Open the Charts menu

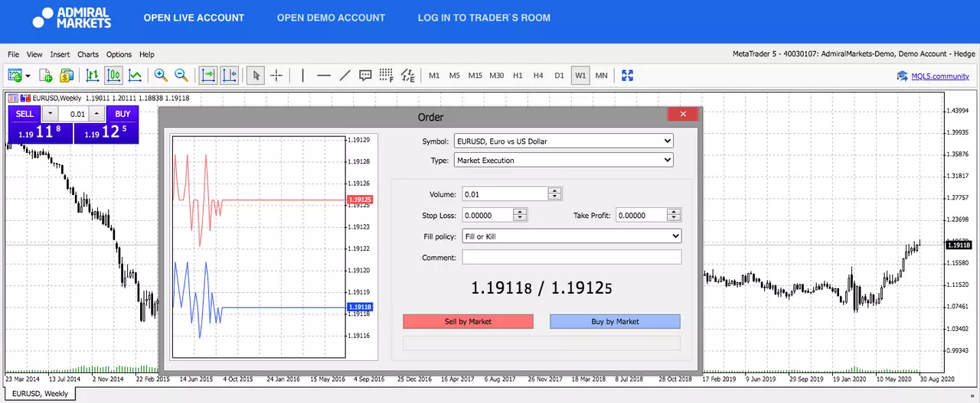[88, 54]
